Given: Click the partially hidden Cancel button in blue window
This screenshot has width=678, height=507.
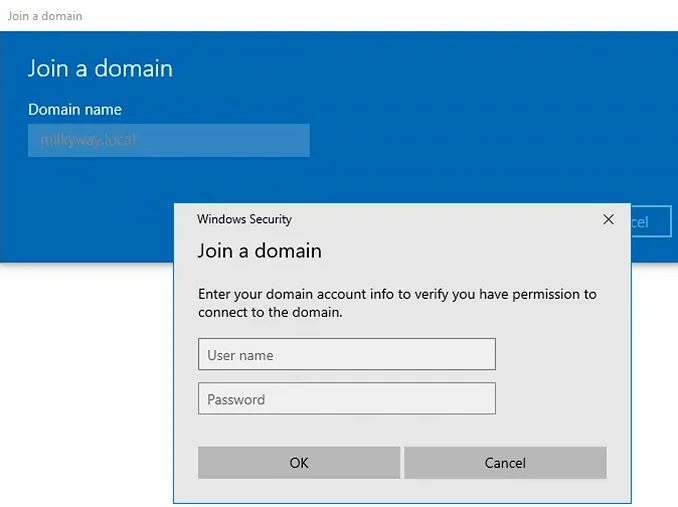Looking at the screenshot, I should point(651,222).
